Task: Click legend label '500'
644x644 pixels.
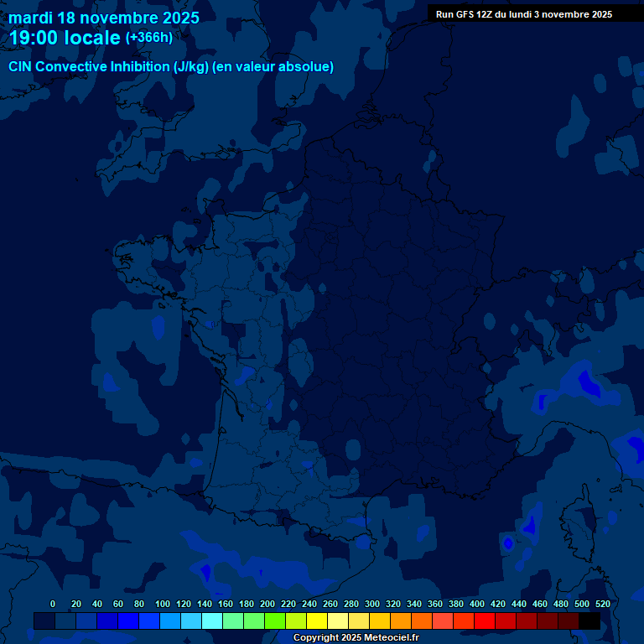Action: pyautogui.click(x=581, y=604)
